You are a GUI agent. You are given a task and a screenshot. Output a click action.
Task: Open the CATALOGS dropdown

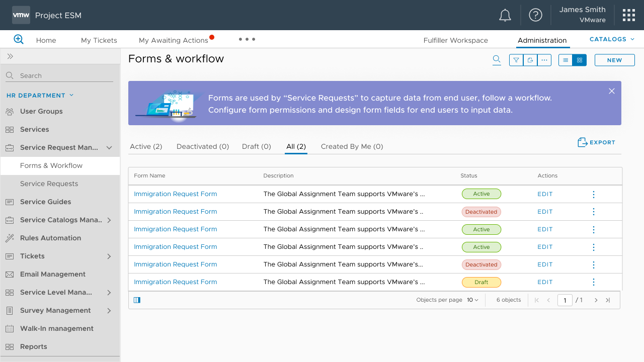612,39
